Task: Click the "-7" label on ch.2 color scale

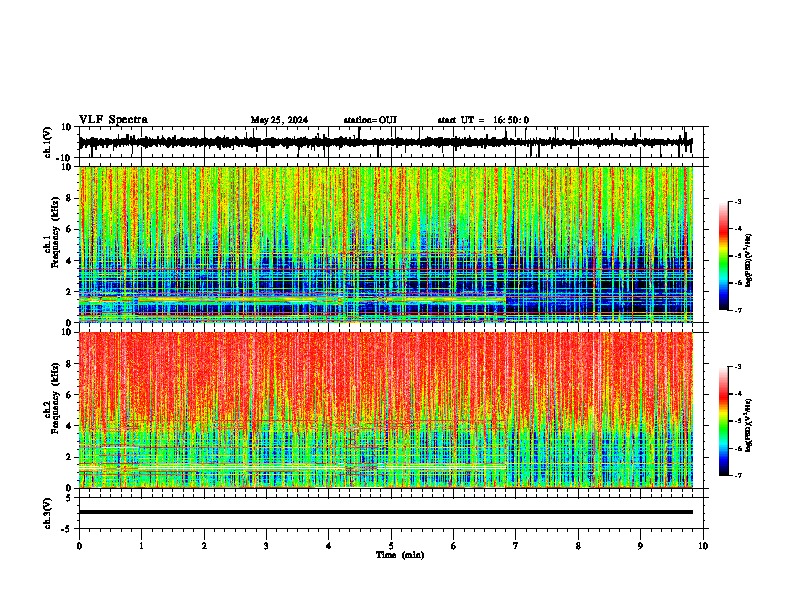Action: [x=738, y=475]
